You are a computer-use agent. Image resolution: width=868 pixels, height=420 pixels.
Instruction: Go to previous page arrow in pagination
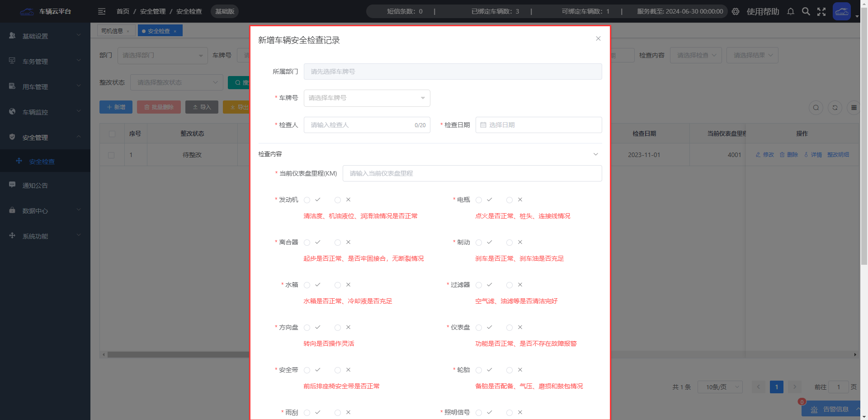point(759,387)
